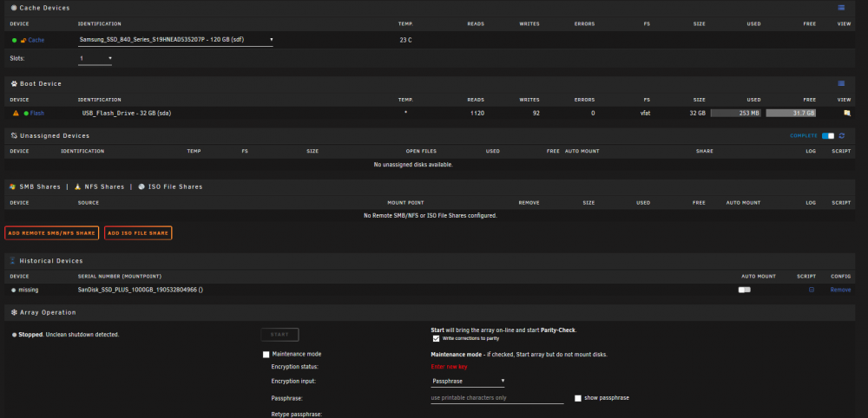
Task: Click the Start array button
Action: [x=279, y=335]
